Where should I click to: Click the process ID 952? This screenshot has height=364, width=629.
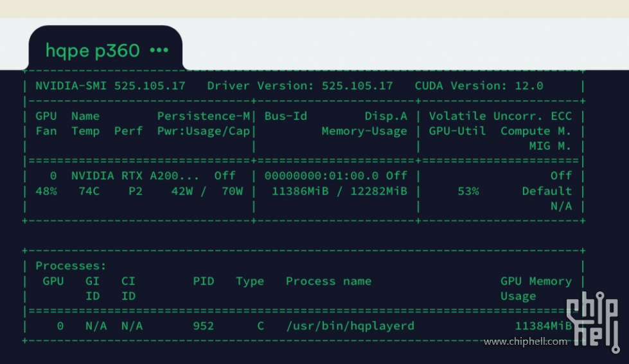[204, 326]
